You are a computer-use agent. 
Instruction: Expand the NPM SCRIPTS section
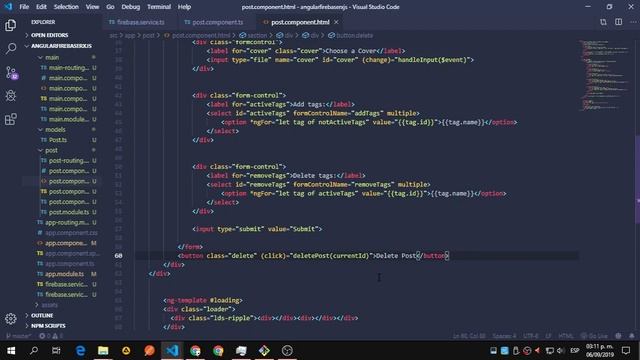click(48, 326)
